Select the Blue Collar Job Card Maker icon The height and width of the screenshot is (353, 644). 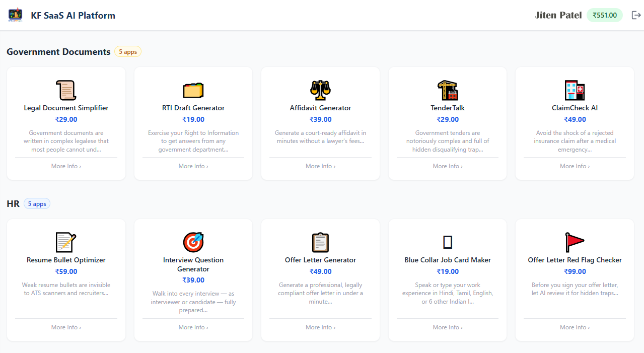[x=447, y=242]
